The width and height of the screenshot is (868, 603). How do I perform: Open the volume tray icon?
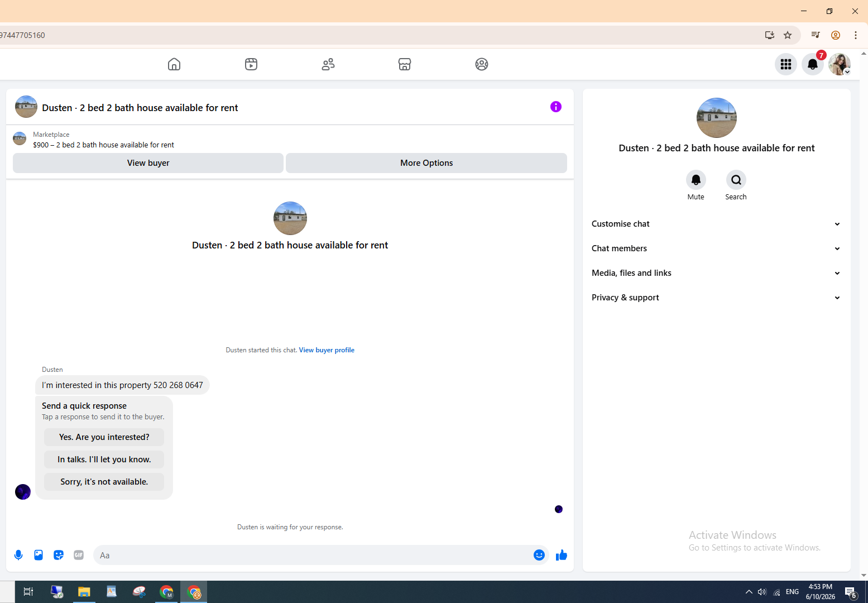(762, 592)
